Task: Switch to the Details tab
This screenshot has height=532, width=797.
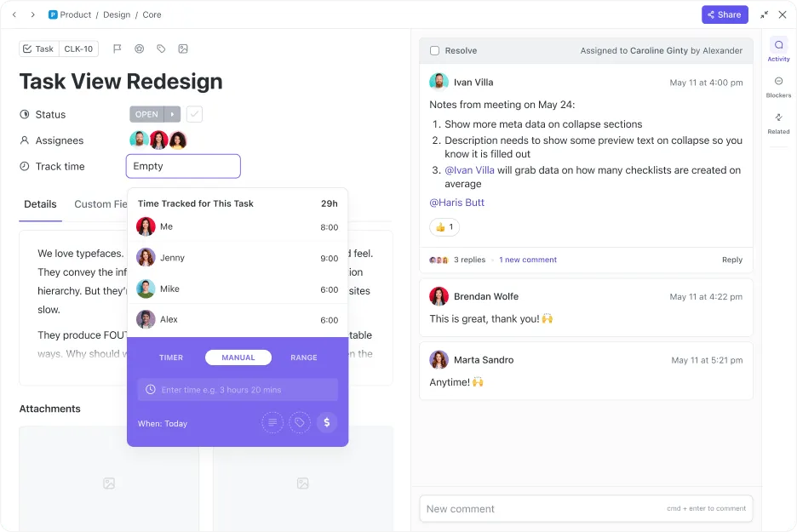Action: 40,204
